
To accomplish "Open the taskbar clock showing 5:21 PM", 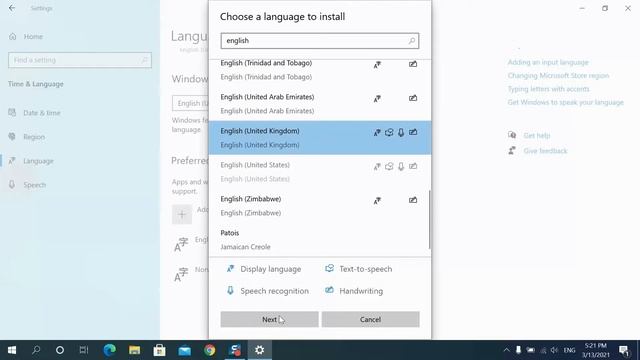I will [x=596, y=350].
